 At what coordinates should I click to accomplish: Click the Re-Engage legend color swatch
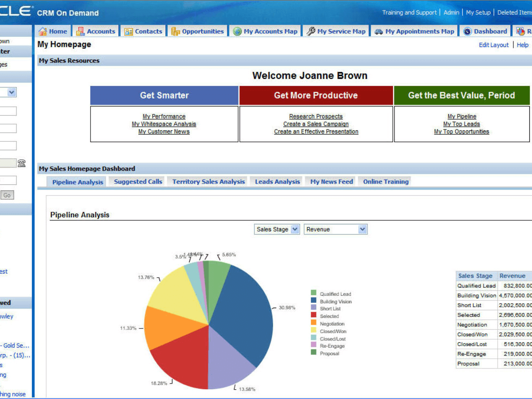click(314, 345)
